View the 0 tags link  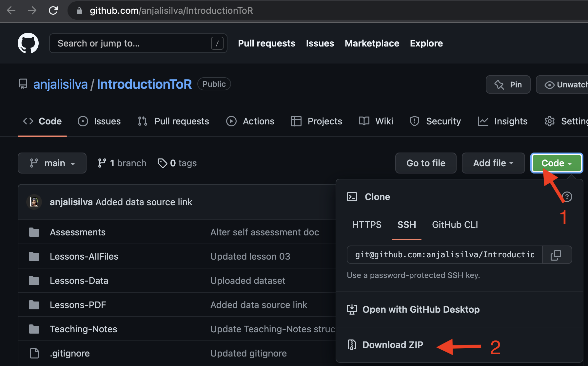click(x=177, y=163)
